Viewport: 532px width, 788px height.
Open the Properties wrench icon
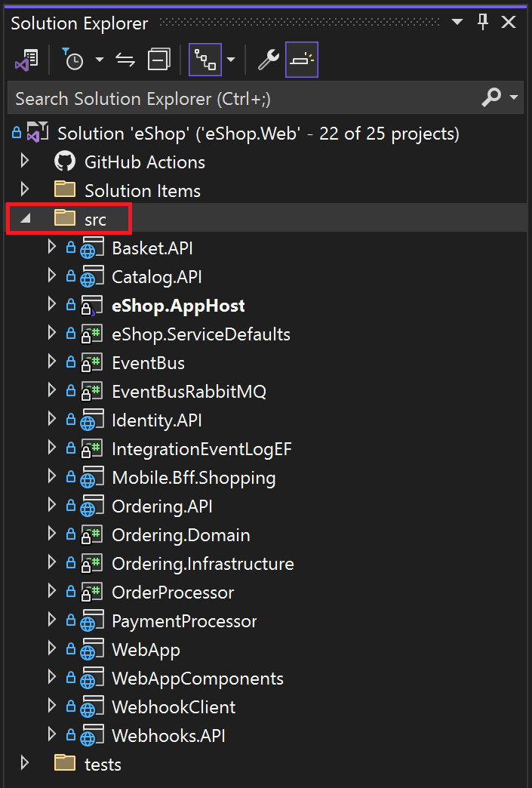[x=268, y=59]
